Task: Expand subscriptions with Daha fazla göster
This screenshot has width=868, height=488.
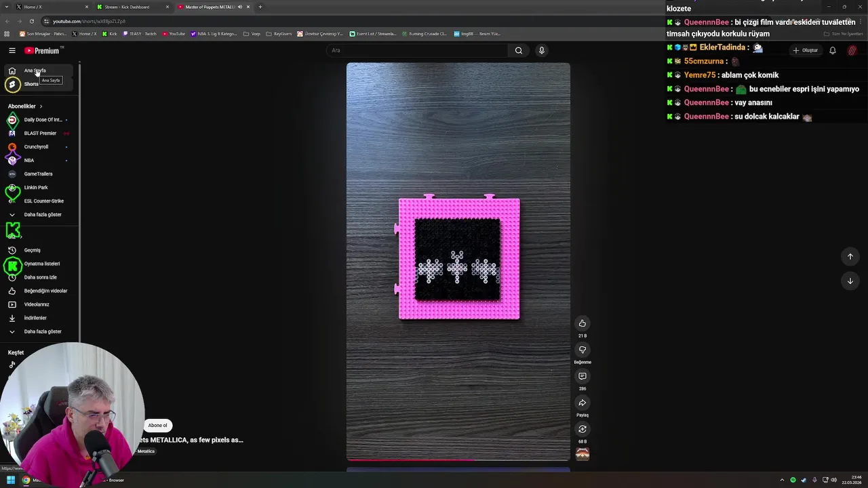Action: [39, 215]
